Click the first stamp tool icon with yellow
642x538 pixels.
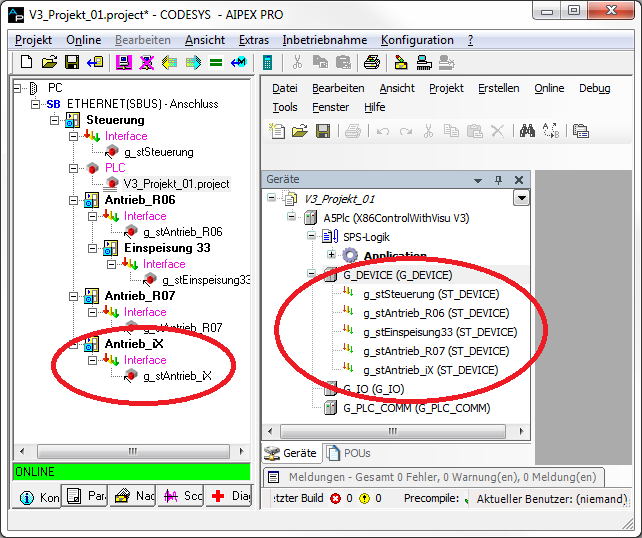[x=401, y=62]
